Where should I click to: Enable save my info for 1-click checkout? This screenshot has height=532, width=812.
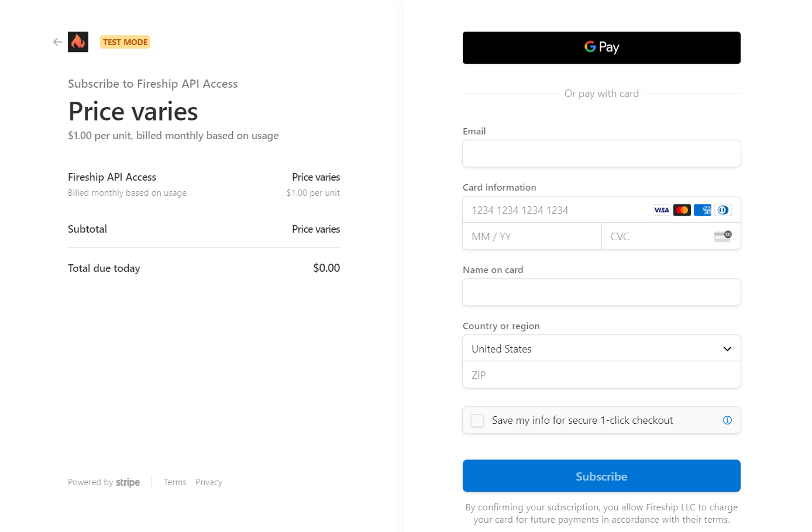pos(477,420)
